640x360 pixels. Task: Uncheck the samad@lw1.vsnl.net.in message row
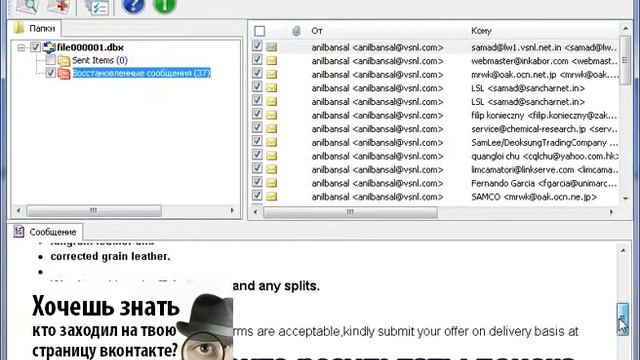click(x=257, y=46)
